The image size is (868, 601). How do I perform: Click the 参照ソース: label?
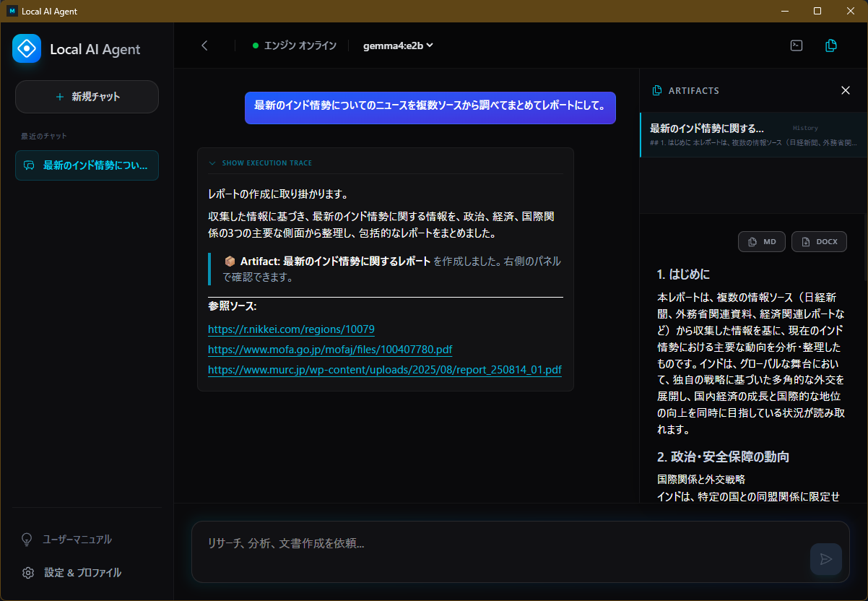tap(233, 306)
